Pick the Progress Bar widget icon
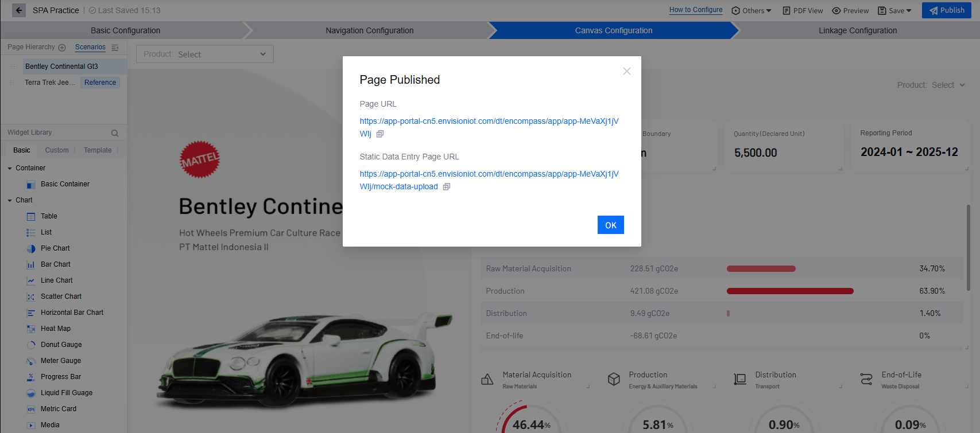 tap(31, 377)
